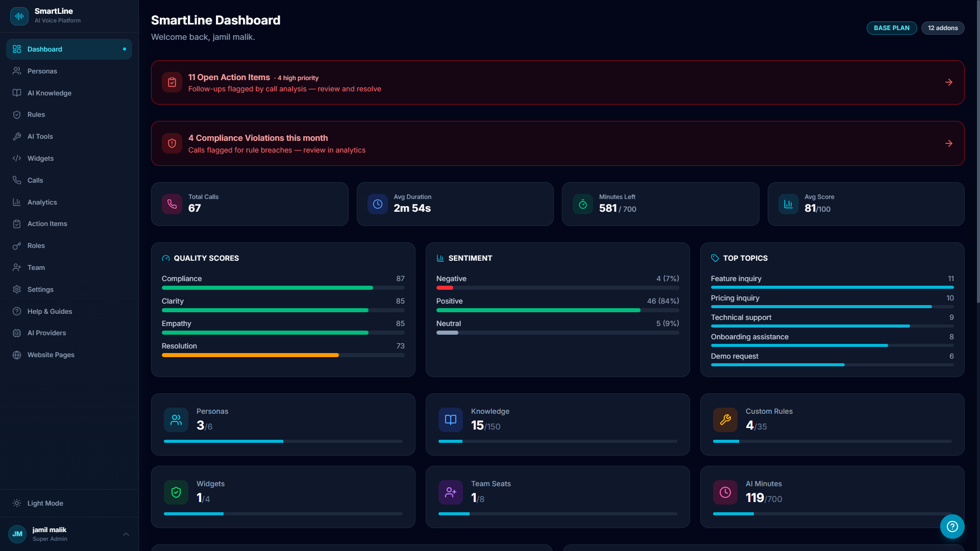The image size is (980, 551).
Task: Open Website Pages from the sidebar
Action: pyautogui.click(x=51, y=355)
